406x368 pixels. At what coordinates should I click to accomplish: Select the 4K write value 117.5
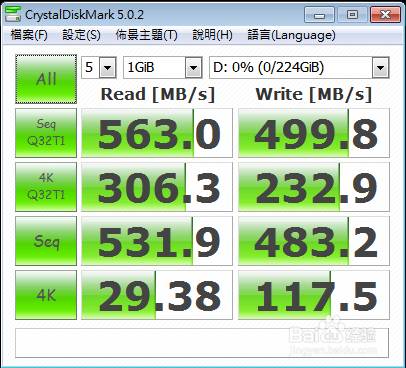point(314,295)
